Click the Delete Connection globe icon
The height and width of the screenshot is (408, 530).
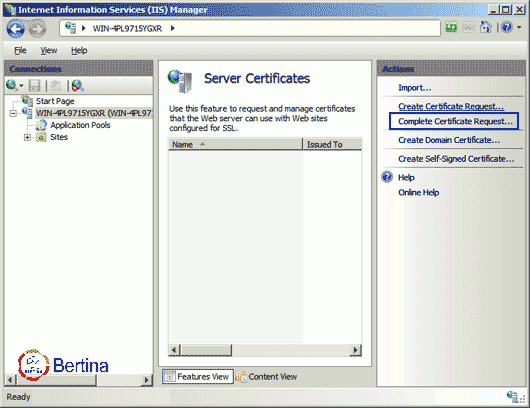77,86
